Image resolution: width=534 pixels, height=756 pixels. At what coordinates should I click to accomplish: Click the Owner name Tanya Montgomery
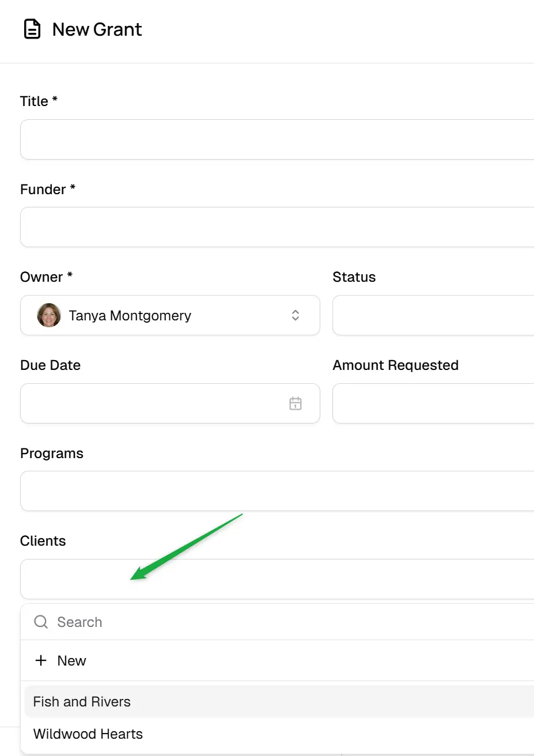[x=130, y=316]
